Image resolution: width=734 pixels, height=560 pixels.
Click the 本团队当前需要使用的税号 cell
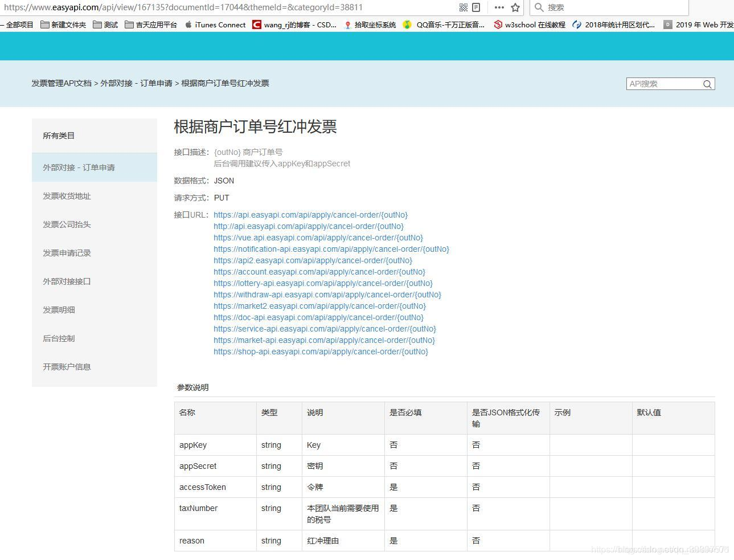click(343, 514)
